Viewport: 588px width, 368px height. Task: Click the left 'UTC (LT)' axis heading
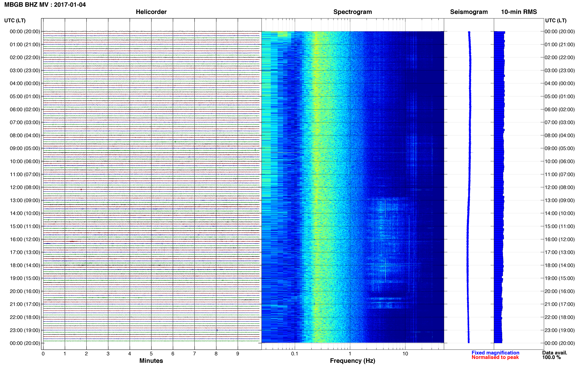coord(15,20)
